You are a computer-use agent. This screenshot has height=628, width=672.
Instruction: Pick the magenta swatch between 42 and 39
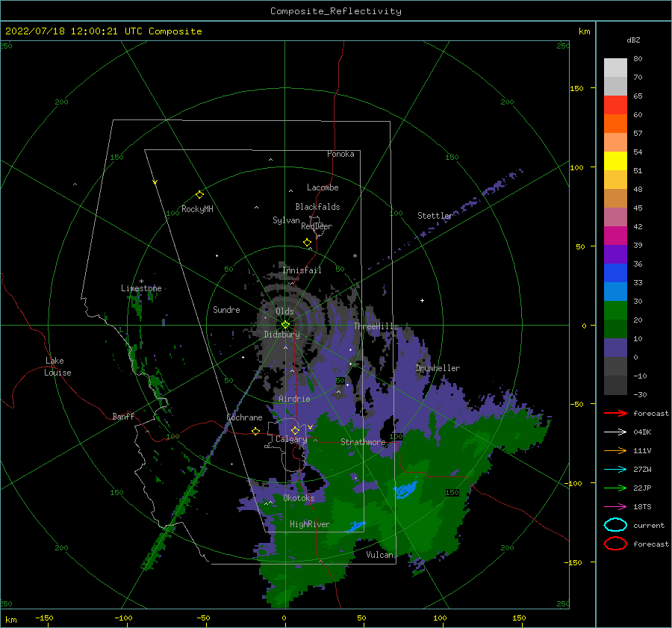click(615, 236)
